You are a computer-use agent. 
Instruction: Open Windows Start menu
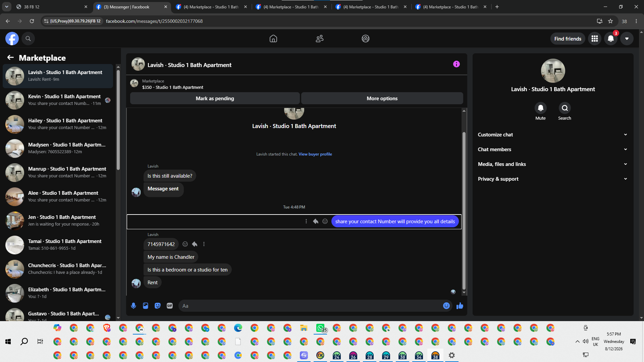pos(8,342)
